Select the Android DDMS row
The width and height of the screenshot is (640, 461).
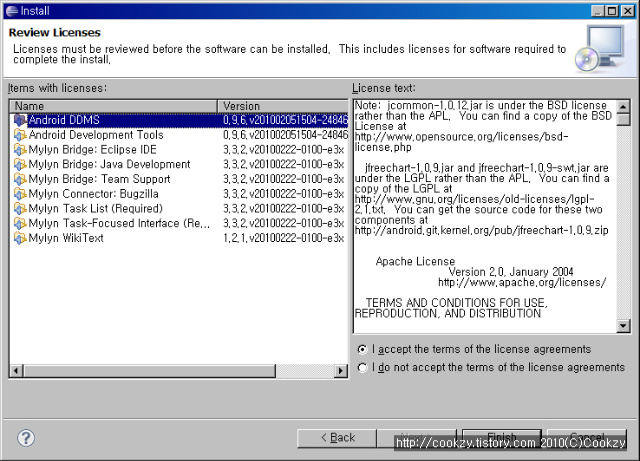pos(179,120)
